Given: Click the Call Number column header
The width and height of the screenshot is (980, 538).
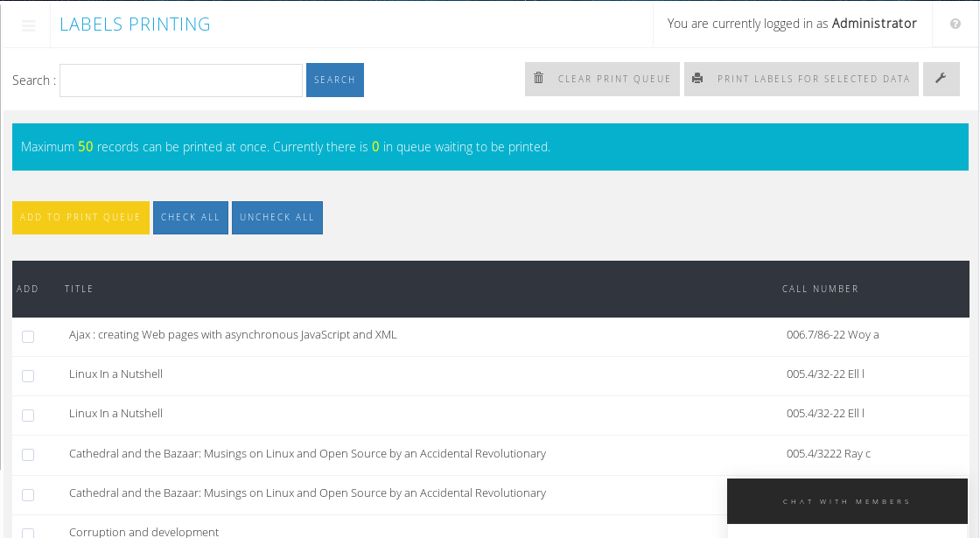Looking at the screenshot, I should point(820,289).
